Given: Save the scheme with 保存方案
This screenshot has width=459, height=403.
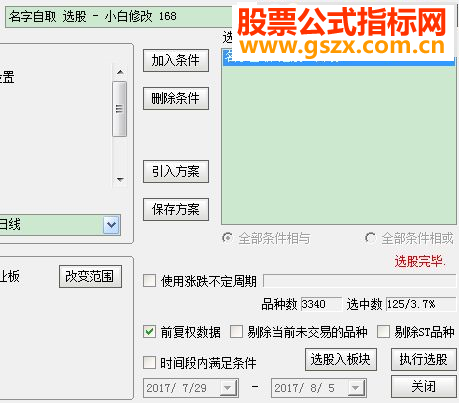Looking at the screenshot, I should click(176, 209).
